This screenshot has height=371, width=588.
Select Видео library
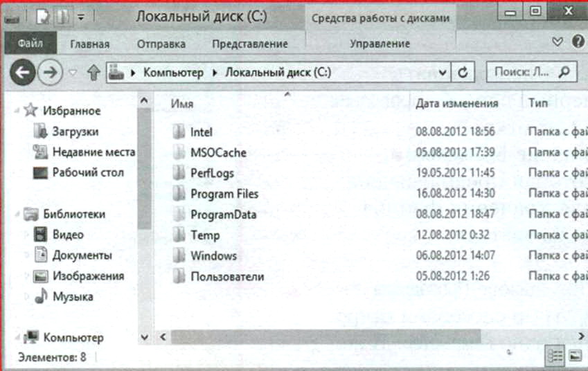pyautogui.click(x=68, y=235)
